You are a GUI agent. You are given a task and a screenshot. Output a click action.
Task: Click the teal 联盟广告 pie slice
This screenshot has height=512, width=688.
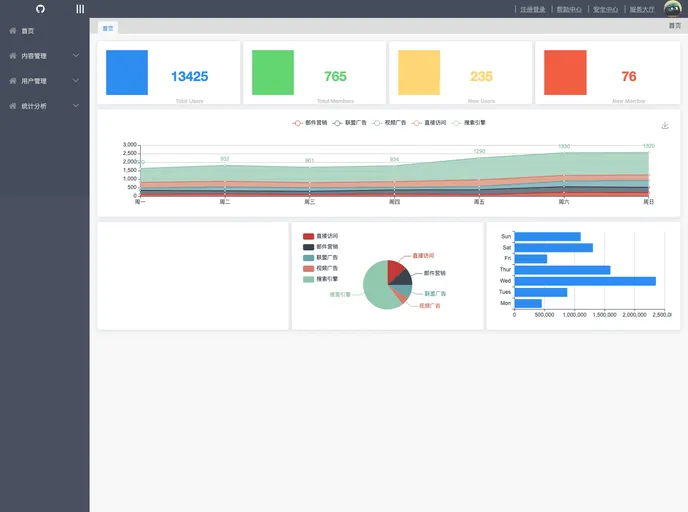tap(404, 290)
